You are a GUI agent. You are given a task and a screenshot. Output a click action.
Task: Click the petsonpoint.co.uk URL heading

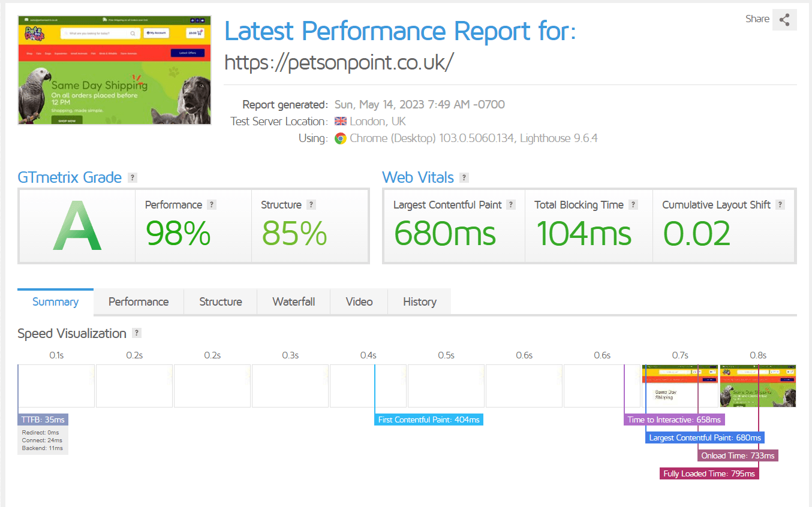339,62
